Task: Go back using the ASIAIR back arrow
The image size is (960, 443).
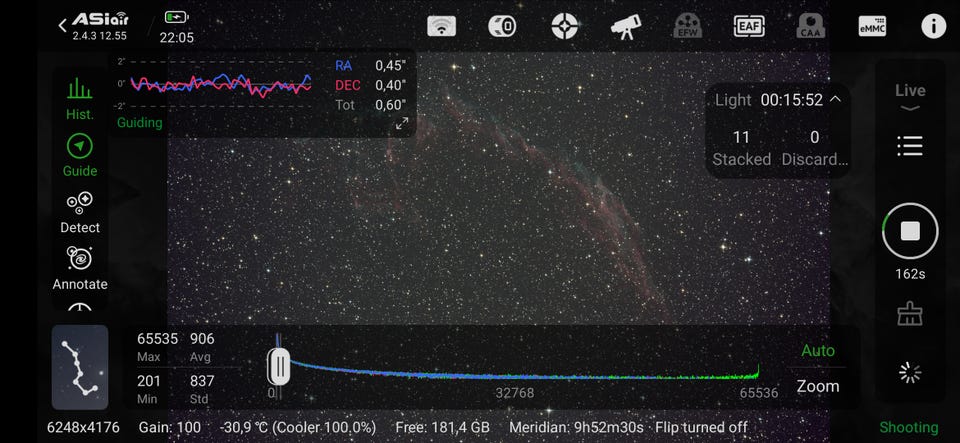Action: pyautogui.click(x=62, y=26)
